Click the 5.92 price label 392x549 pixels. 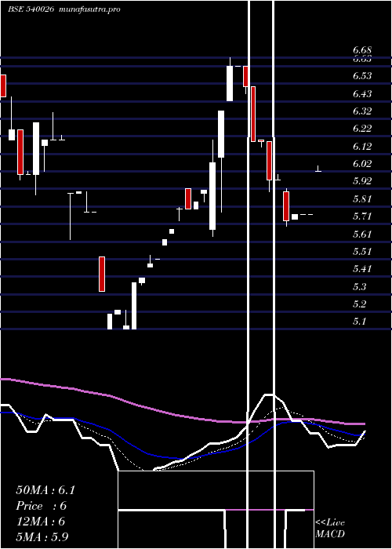(x=362, y=181)
